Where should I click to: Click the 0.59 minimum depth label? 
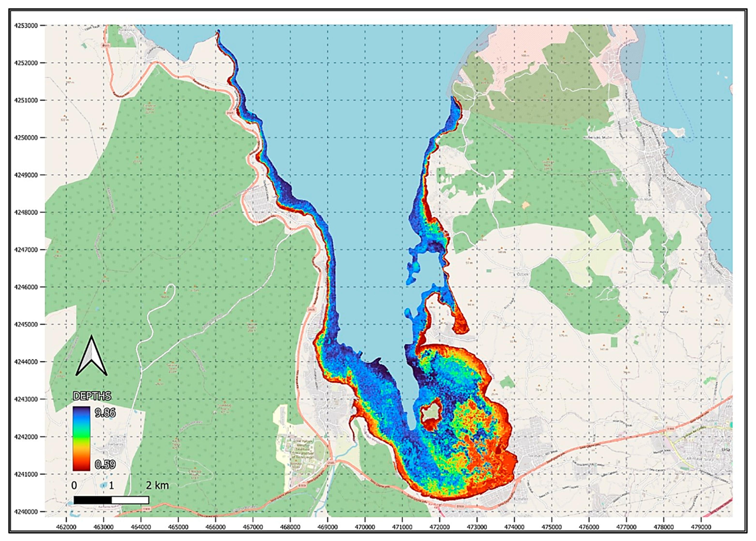click(x=105, y=464)
